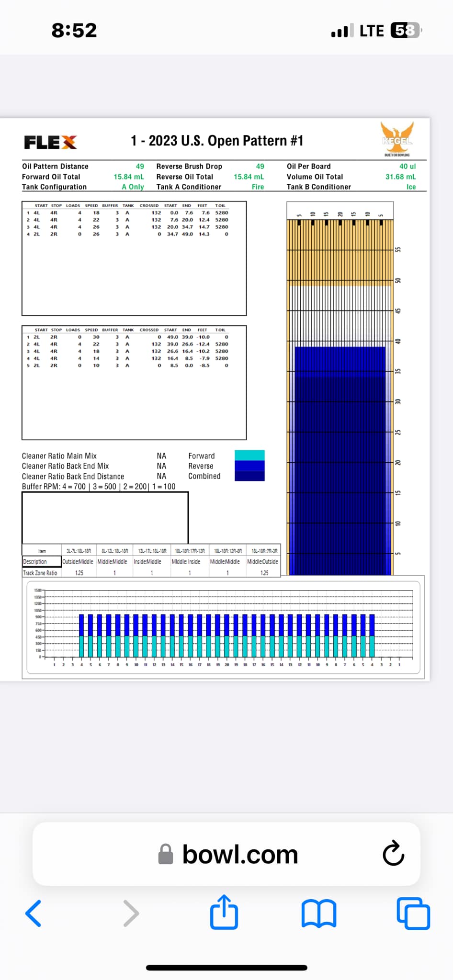
Task: Open the Share sheet icon
Action: (224, 912)
